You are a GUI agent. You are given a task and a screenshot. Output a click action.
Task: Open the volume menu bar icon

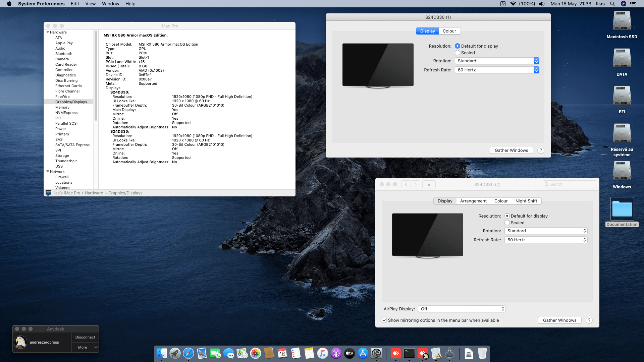click(542, 4)
